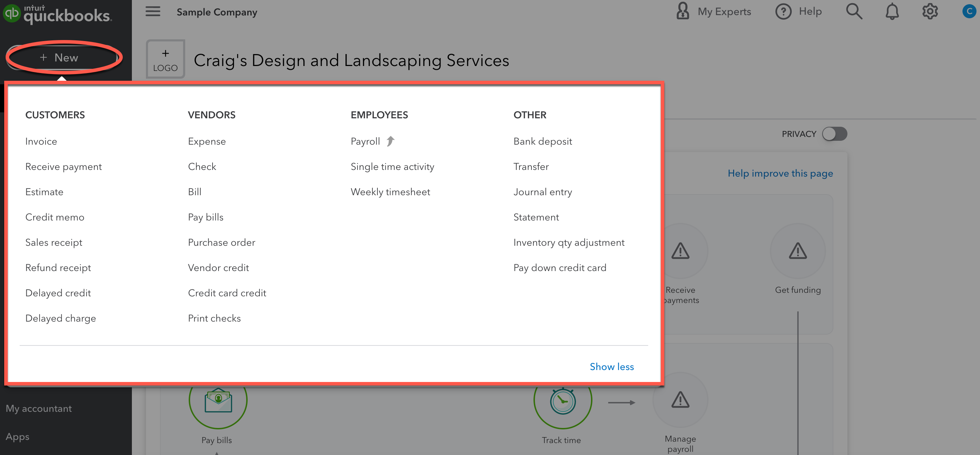Select Journal entry under Other
The width and height of the screenshot is (980, 455).
(x=543, y=192)
